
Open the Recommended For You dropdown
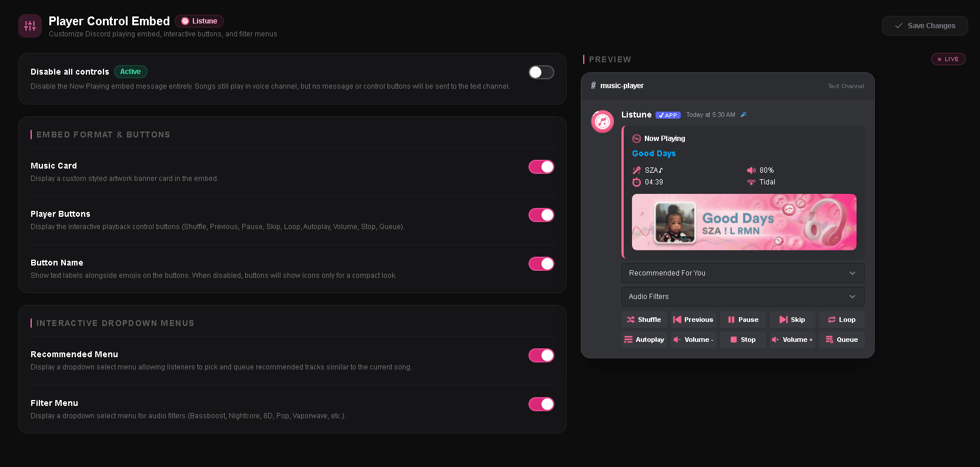[742, 273]
